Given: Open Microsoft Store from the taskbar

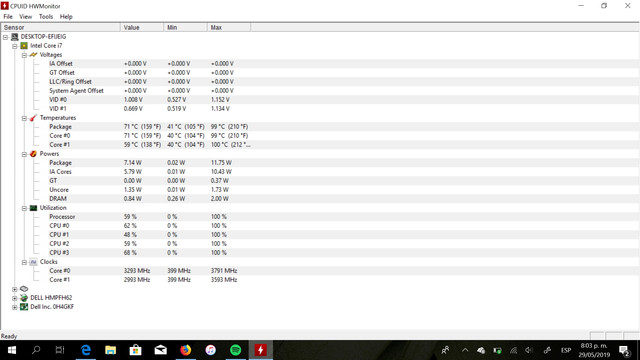Looking at the screenshot, I should tap(136, 350).
